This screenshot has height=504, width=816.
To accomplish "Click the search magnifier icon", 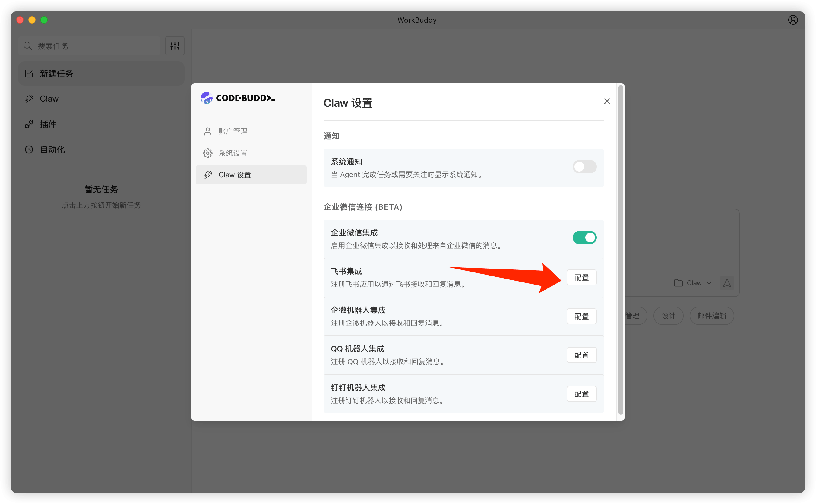I will tap(28, 46).
